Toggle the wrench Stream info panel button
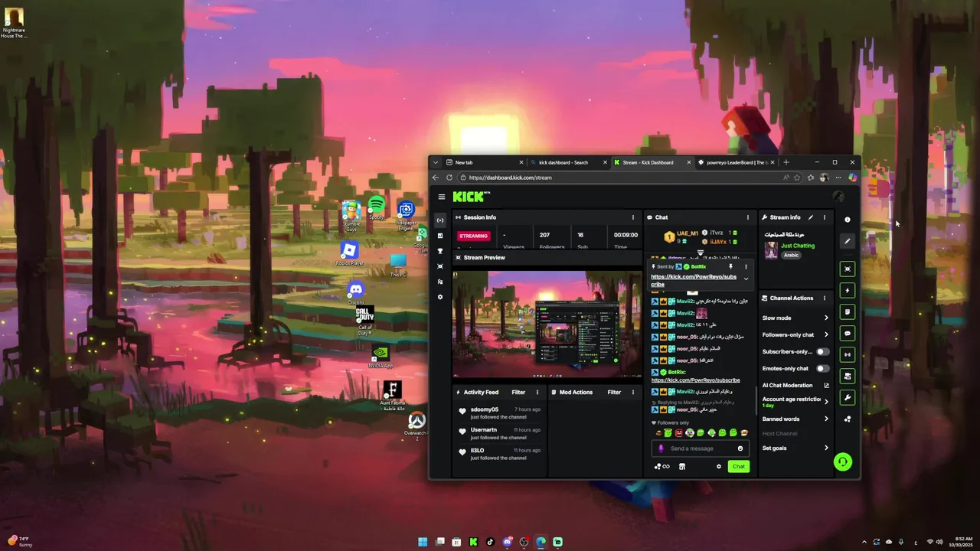The width and height of the screenshot is (980, 551). (x=847, y=397)
